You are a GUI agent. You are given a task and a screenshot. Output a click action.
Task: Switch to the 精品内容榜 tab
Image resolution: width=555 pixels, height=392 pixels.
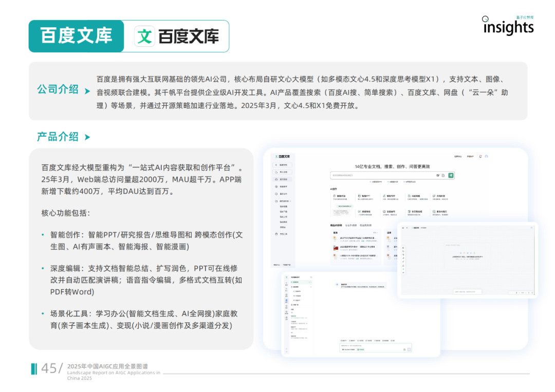336,225
